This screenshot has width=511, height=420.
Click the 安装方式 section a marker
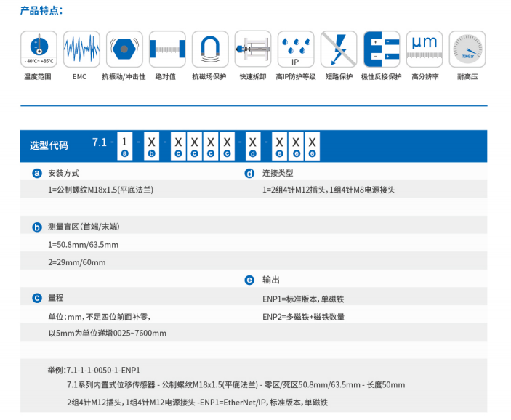pyautogui.click(x=37, y=174)
